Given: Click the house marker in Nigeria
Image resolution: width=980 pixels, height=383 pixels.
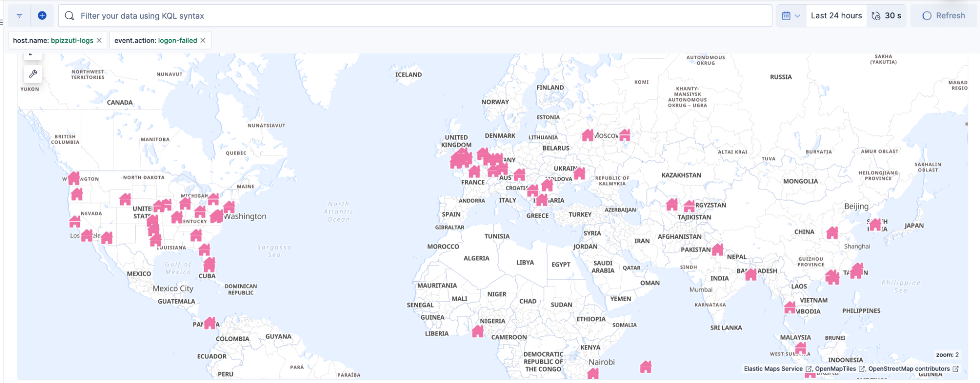Looking at the screenshot, I should [x=477, y=331].
